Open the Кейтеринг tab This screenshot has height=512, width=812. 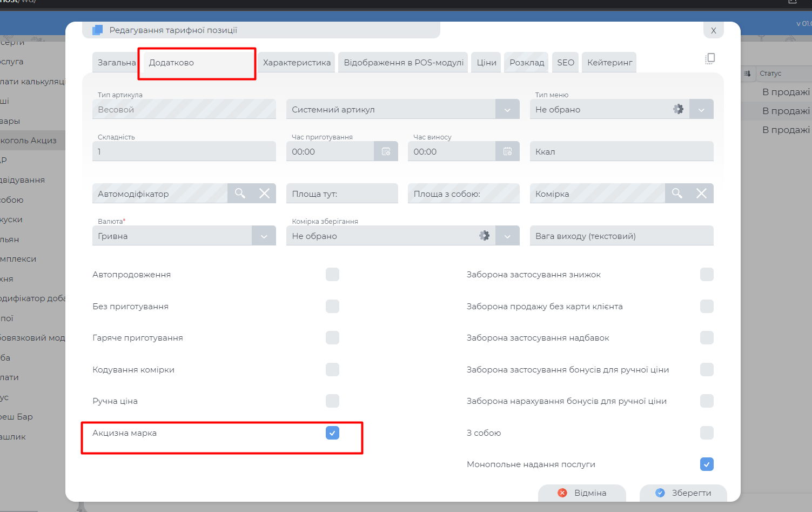(609, 63)
